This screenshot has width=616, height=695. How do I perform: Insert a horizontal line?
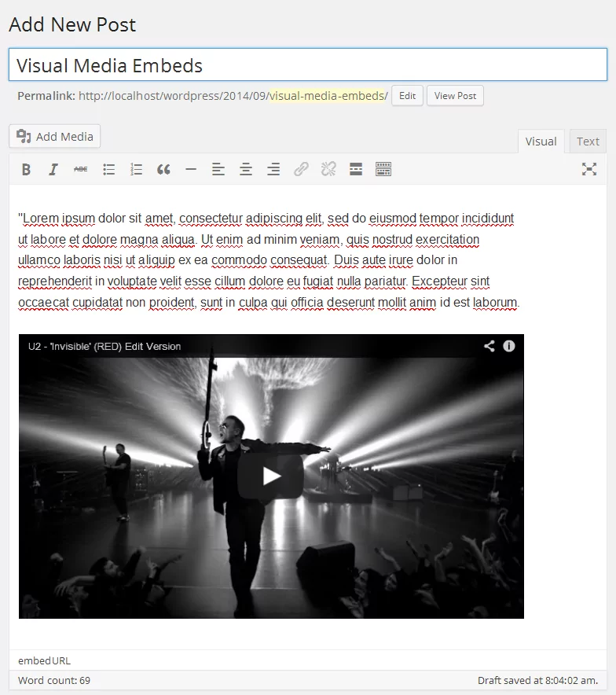(x=191, y=169)
